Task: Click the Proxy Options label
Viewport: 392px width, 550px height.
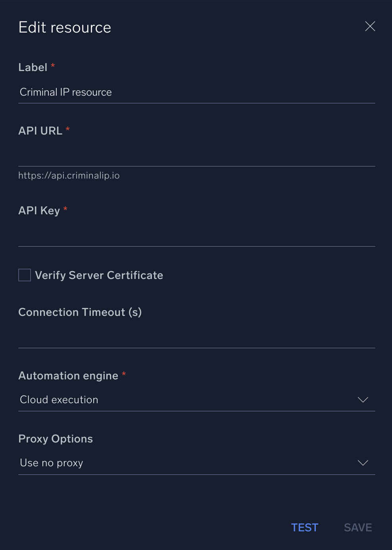Action: pyautogui.click(x=55, y=438)
